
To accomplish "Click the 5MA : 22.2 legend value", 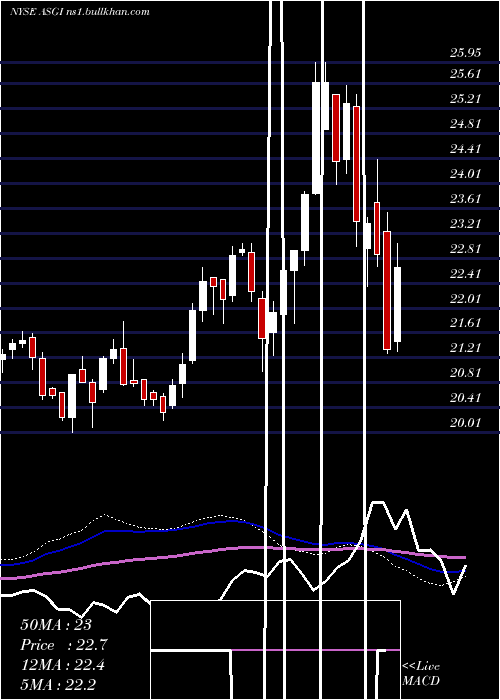I will tap(58, 685).
